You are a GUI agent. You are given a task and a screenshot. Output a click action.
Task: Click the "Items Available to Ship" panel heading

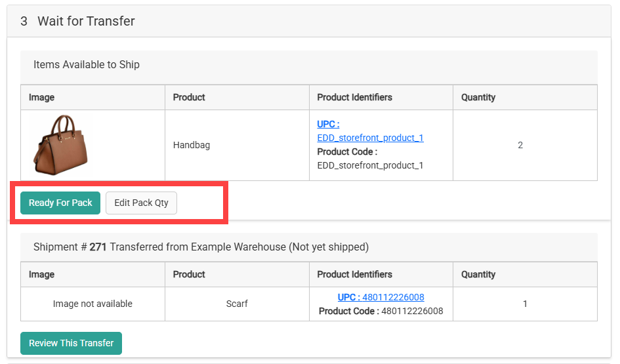pos(87,64)
